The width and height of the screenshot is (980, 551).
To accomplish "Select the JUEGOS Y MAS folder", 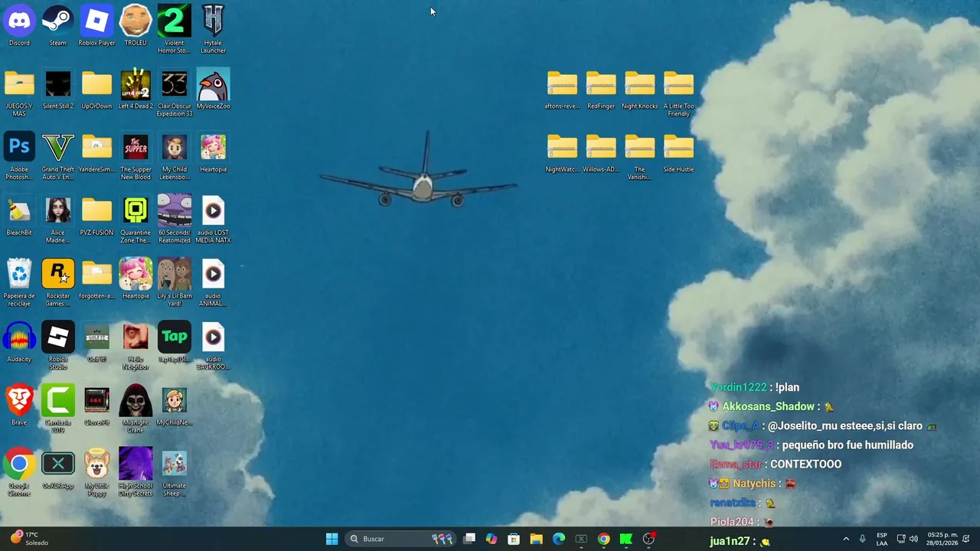I will point(19,93).
